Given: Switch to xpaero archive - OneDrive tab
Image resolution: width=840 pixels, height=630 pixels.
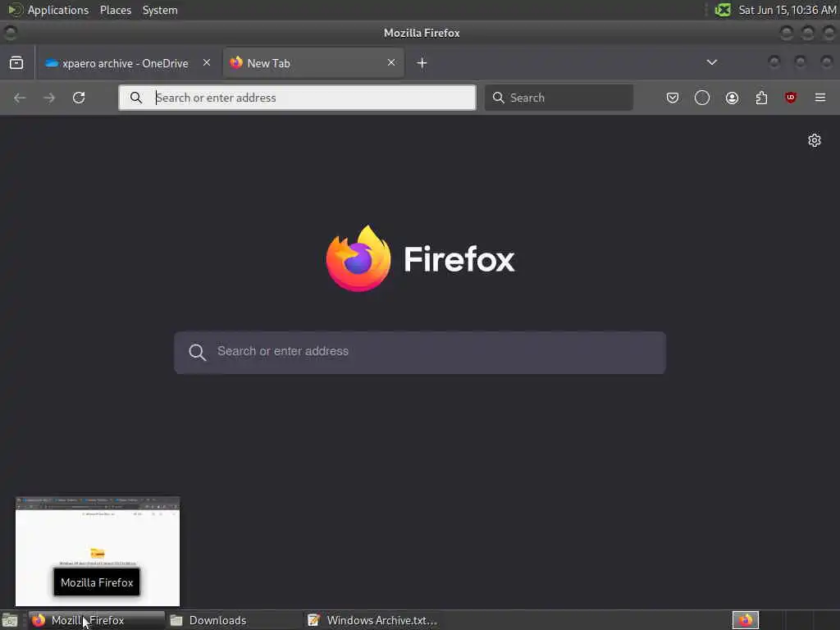Looking at the screenshot, I should pos(127,63).
